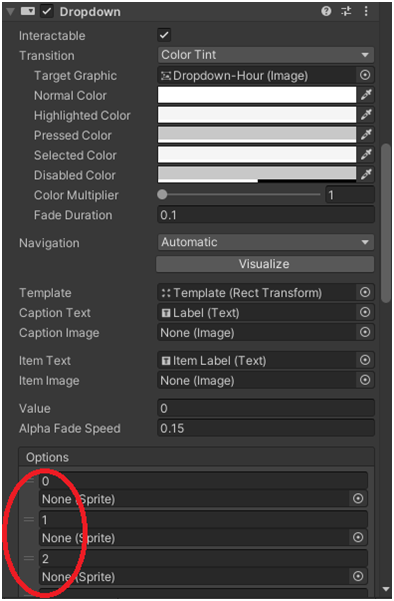Open the Navigation Automatic dropdown
The height and width of the screenshot is (601, 394).
tap(266, 242)
